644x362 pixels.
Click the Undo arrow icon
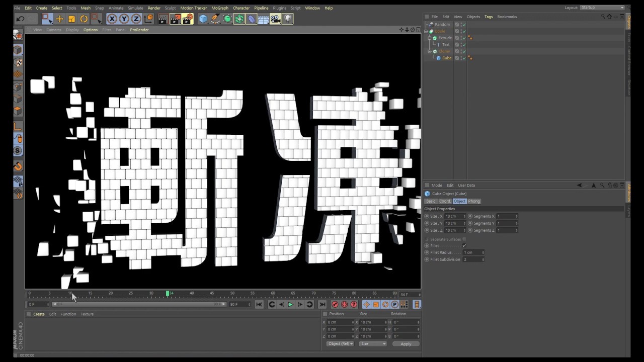[x=20, y=19]
